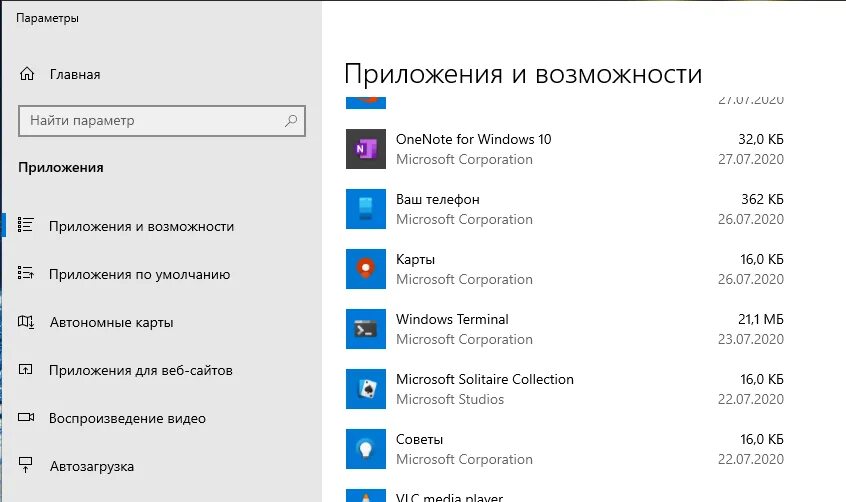Click Microsoft Studios publisher text

(x=450, y=399)
